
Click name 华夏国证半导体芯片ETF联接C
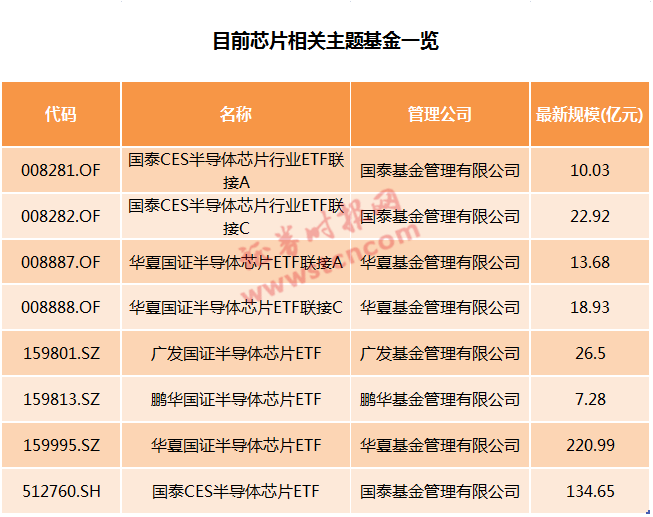click(236, 308)
